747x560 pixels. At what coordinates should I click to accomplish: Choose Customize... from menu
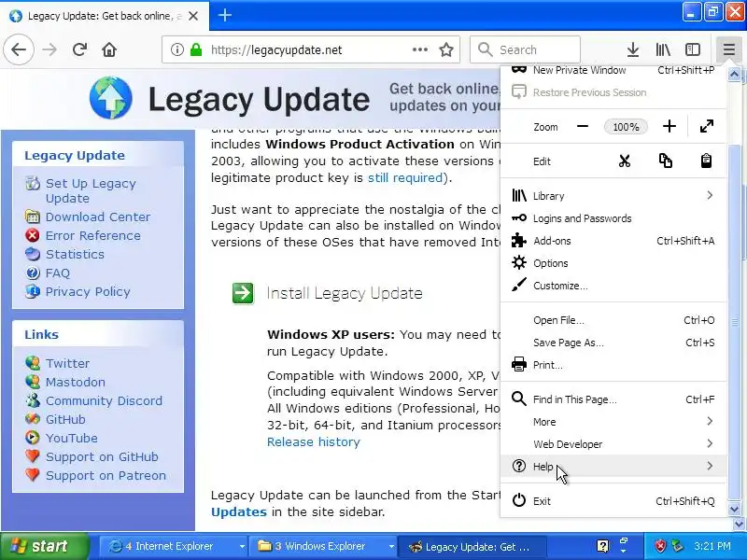coord(613,286)
